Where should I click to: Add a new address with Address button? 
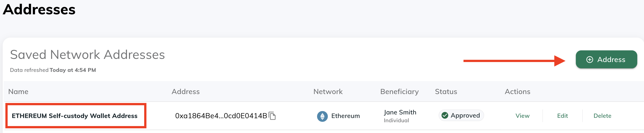606,59
